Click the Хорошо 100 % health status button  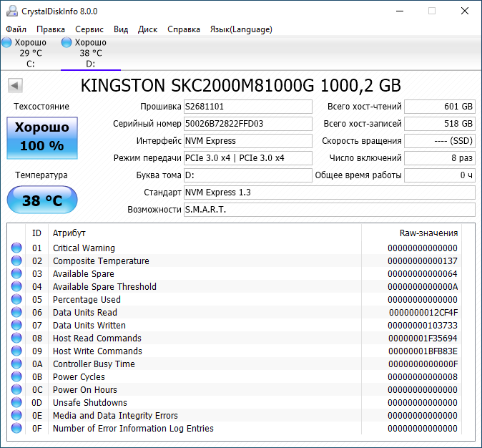click(42, 138)
